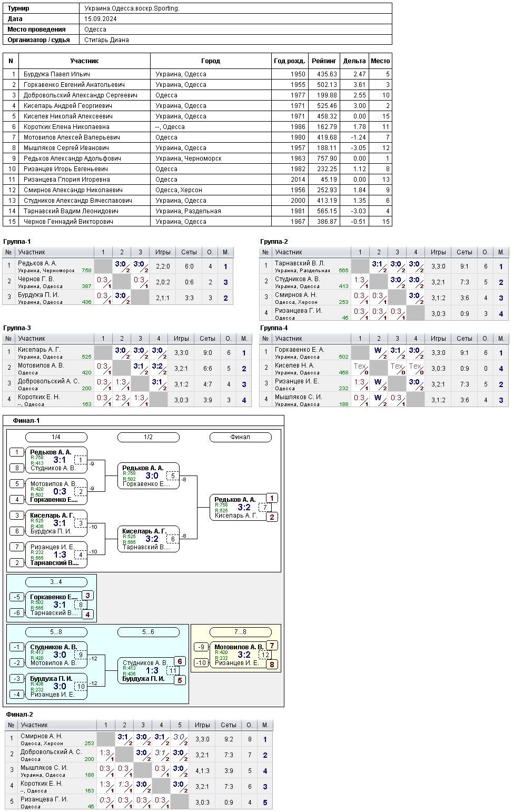514x812 pixels.
Task: Click the 3:2 score of Киселарь–Тарнавский semifinal
Action: pyautogui.click(x=152, y=539)
